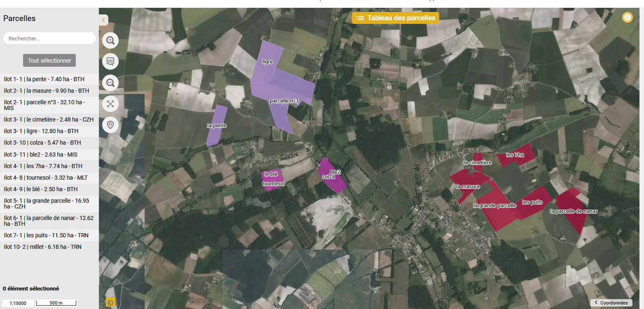The width and height of the screenshot is (644, 309).
Task: Click the Tout sélectionner button
Action: coord(49,61)
